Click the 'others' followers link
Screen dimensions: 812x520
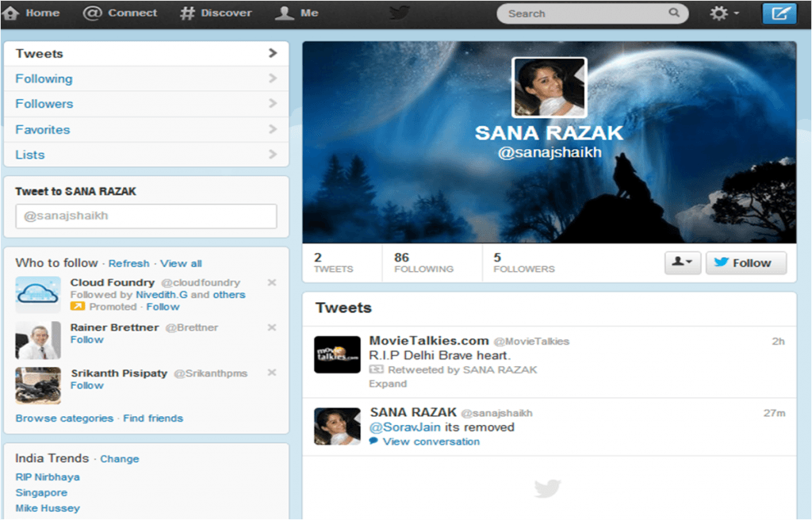click(229, 295)
